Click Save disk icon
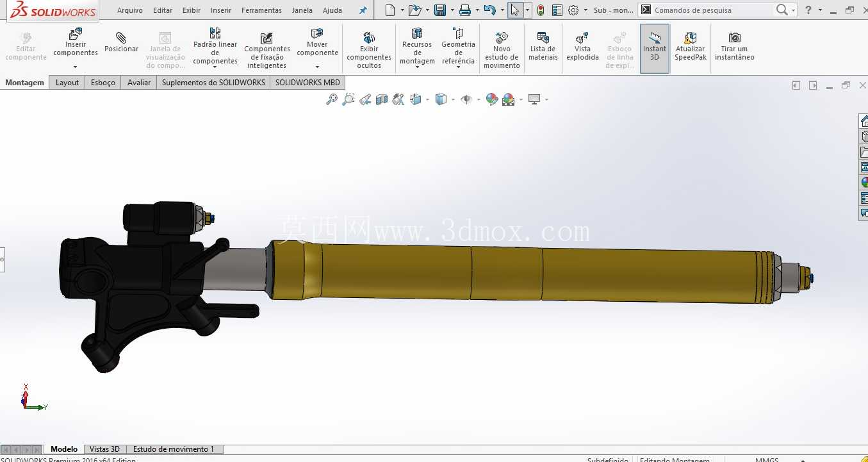Image resolution: width=868 pixels, height=462 pixels. [440, 10]
